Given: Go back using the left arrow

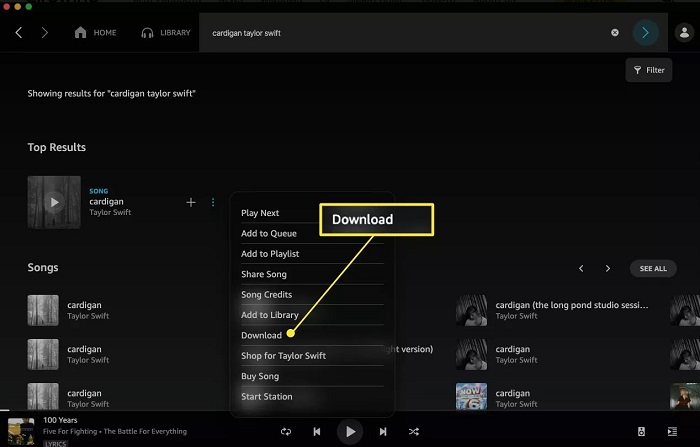Looking at the screenshot, I should tap(19, 33).
